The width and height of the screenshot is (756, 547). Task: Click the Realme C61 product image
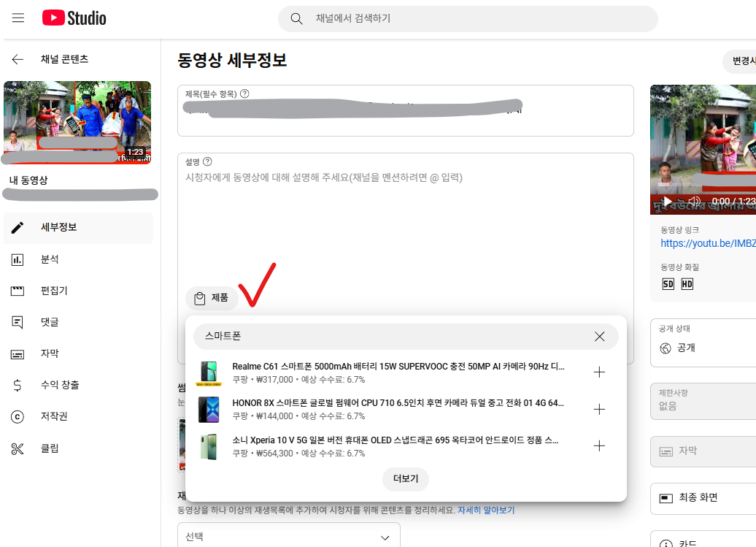pyautogui.click(x=209, y=373)
